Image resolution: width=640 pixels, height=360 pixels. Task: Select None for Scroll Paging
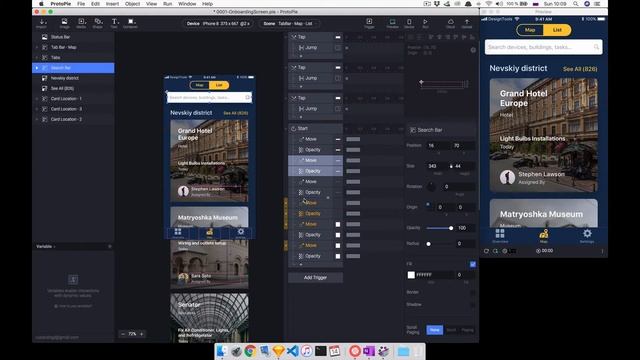point(435,330)
